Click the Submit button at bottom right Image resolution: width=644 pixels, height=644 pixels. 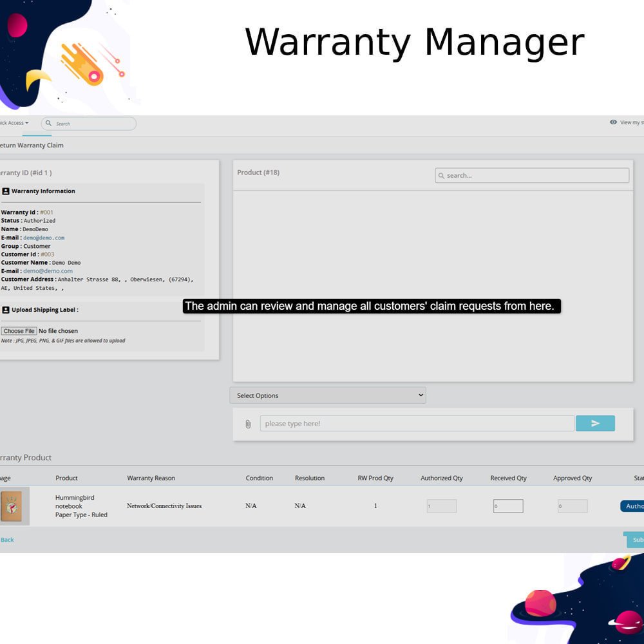pyautogui.click(x=635, y=540)
